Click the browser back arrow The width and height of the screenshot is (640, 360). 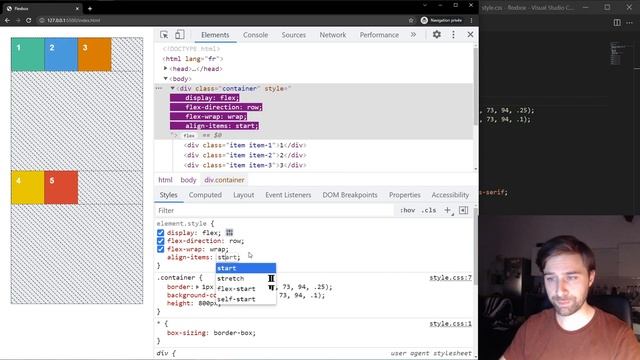click(x=7, y=20)
